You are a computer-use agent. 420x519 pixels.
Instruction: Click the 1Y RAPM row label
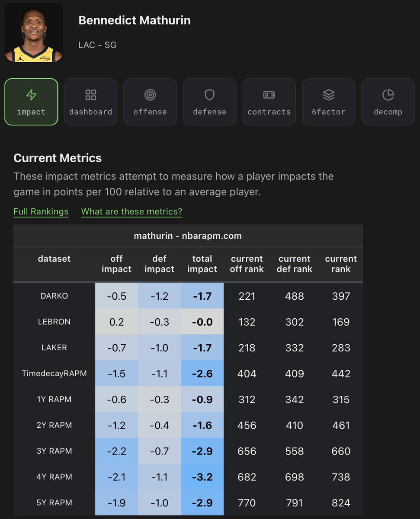[54, 399]
